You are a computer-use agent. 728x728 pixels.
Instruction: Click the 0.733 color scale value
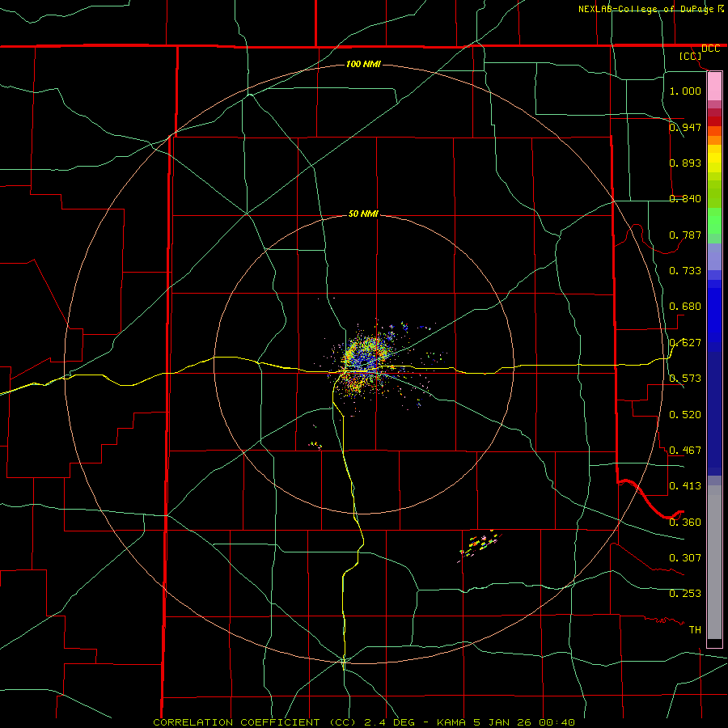tap(685, 271)
